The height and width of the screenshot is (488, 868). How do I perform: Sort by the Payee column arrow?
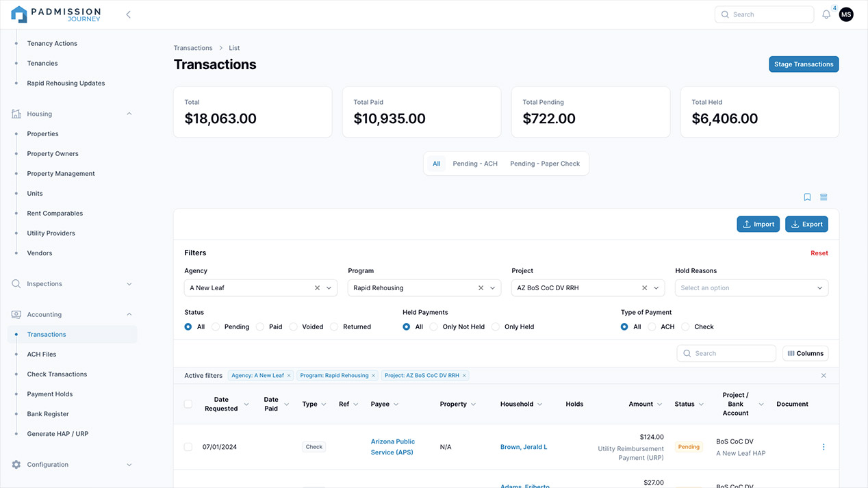396,404
